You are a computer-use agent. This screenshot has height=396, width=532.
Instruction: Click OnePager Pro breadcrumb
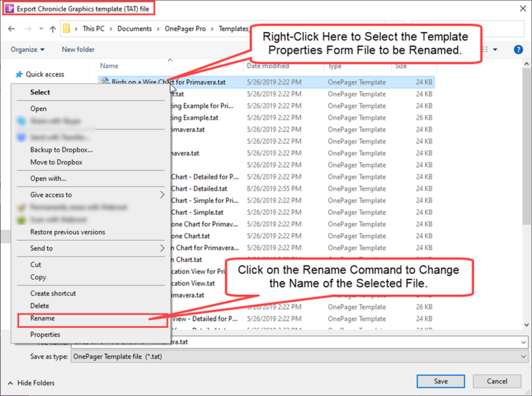point(186,29)
